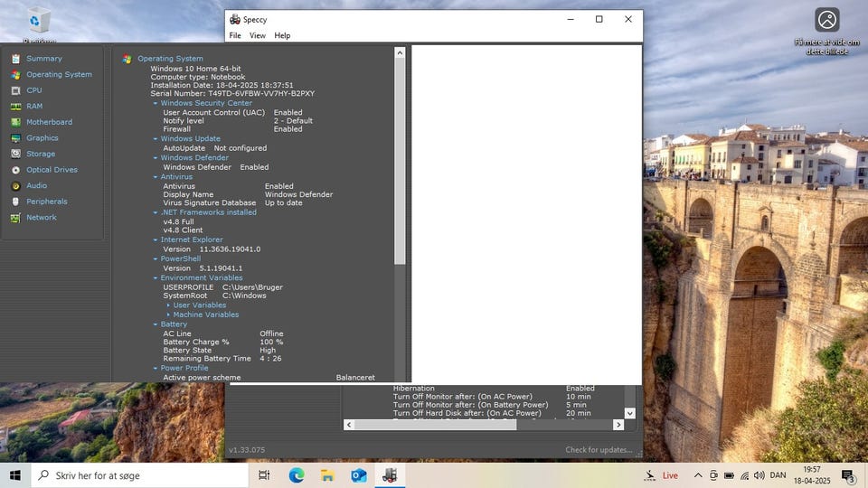This screenshot has height=488, width=868.
Task: Open the Network sidebar icon
Action: 15,218
